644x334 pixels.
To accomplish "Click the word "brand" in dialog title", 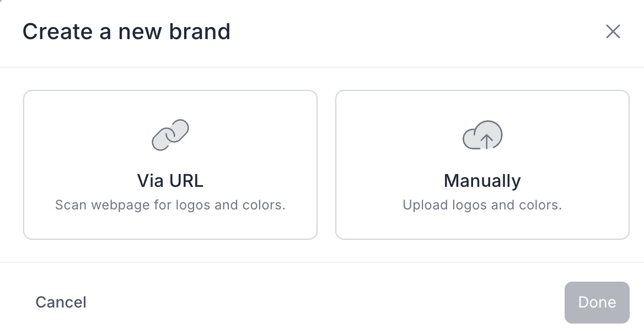I will pos(200,31).
